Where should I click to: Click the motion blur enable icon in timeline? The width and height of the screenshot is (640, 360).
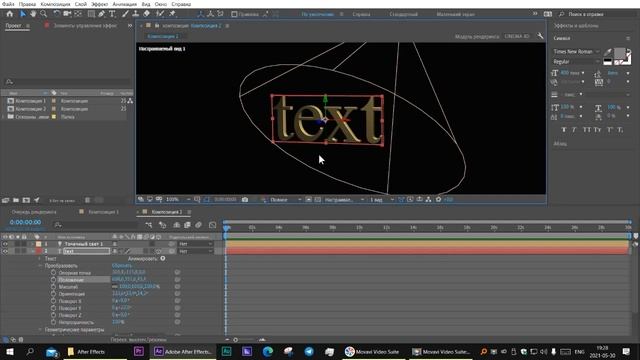tap(198, 225)
